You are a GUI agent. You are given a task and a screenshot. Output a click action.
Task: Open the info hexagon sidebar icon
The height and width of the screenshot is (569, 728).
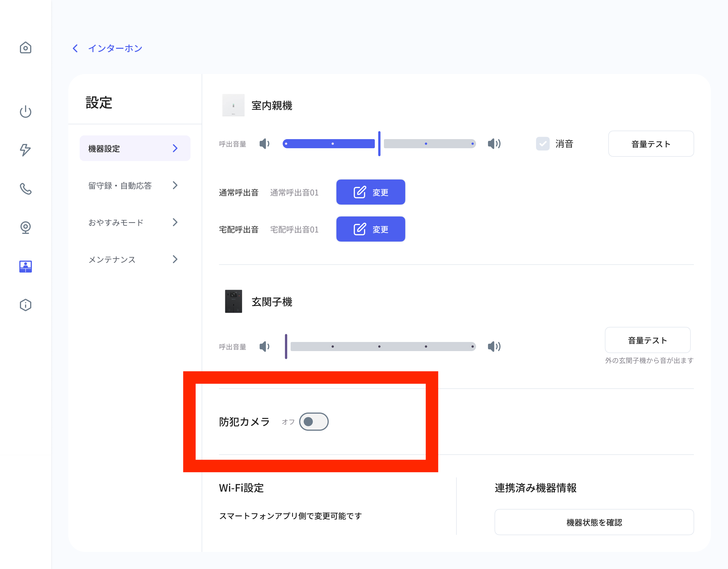point(26,305)
